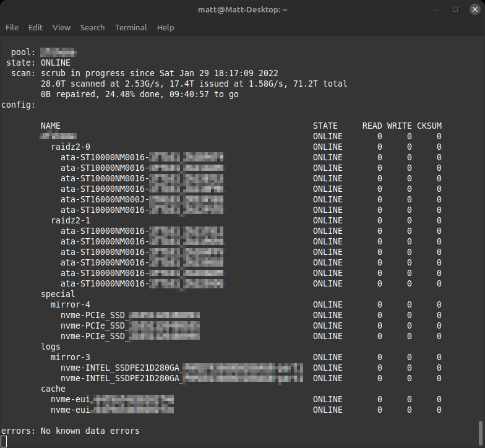
Task: Open the File menu
Action: point(12,27)
